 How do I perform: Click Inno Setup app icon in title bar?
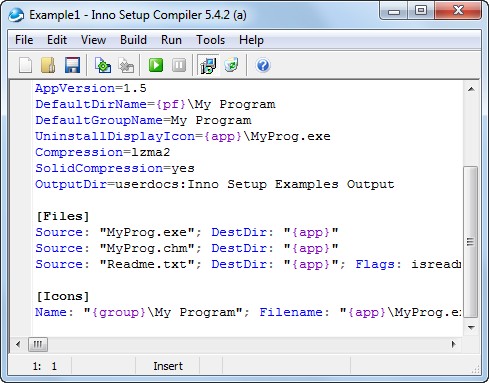click(x=16, y=15)
